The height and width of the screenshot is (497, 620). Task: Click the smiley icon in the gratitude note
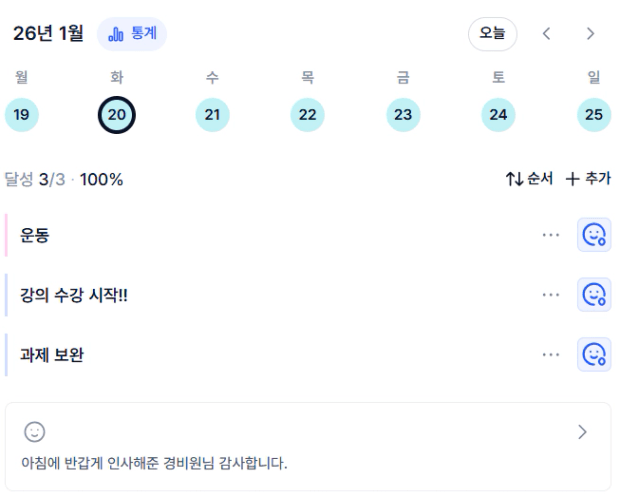click(x=35, y=432)
